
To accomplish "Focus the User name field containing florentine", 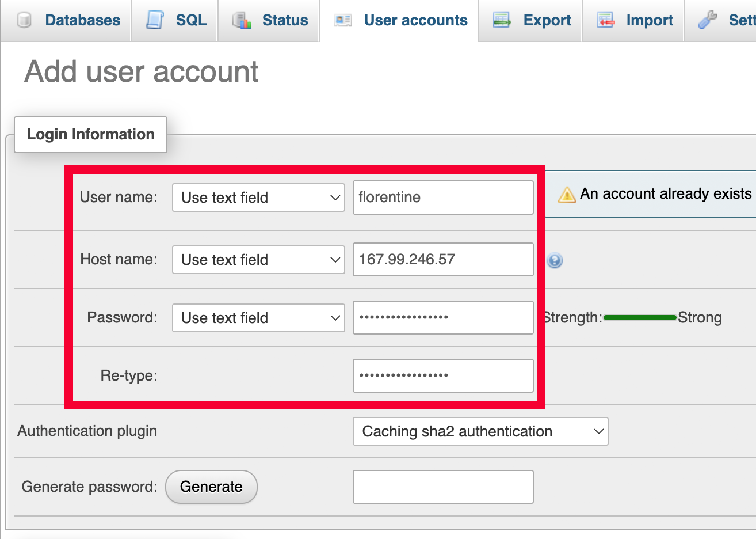I will 443,198.
